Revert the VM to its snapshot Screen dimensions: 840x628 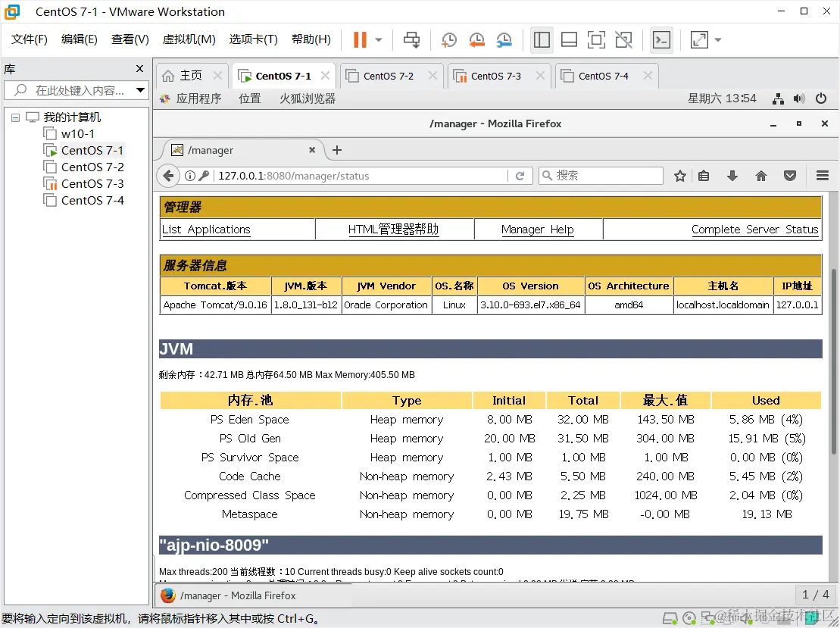(476, 39)
